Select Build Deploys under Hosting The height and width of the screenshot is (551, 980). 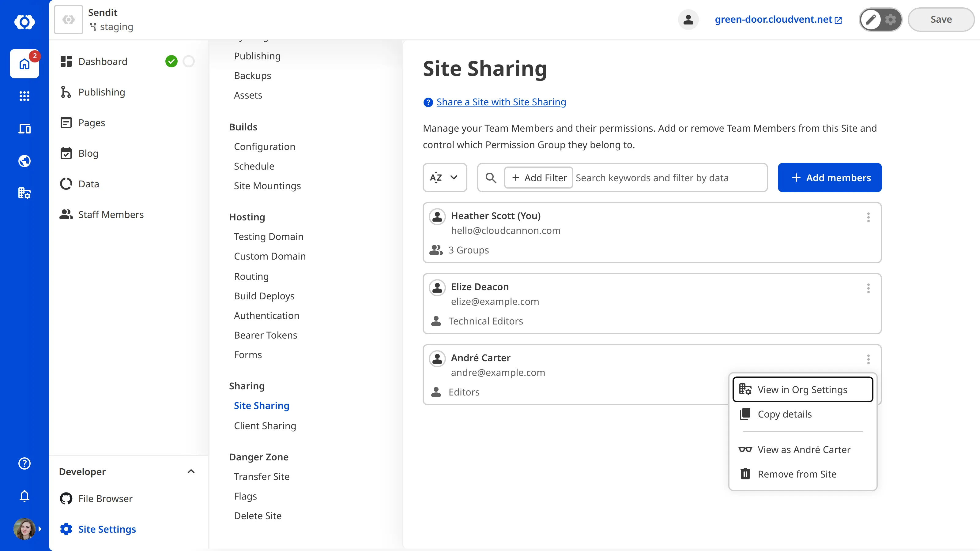(264, 296)
